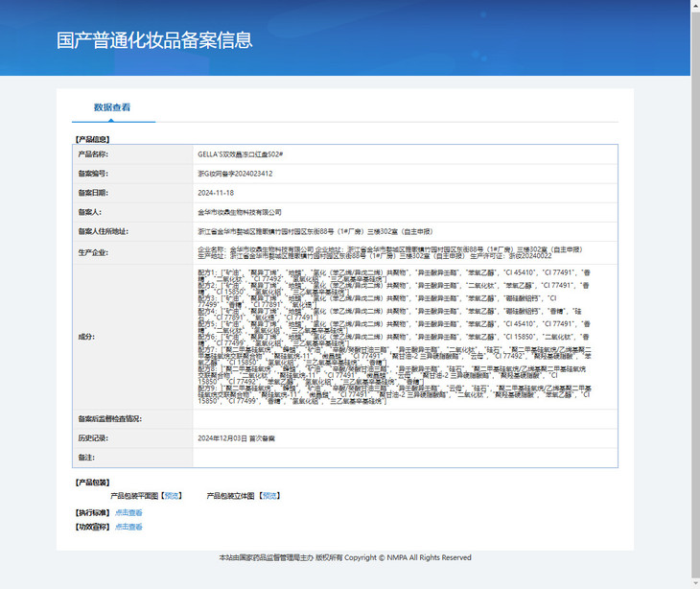Click the filer name 金华市妆森生物科技有限公司

pos(240,212)
